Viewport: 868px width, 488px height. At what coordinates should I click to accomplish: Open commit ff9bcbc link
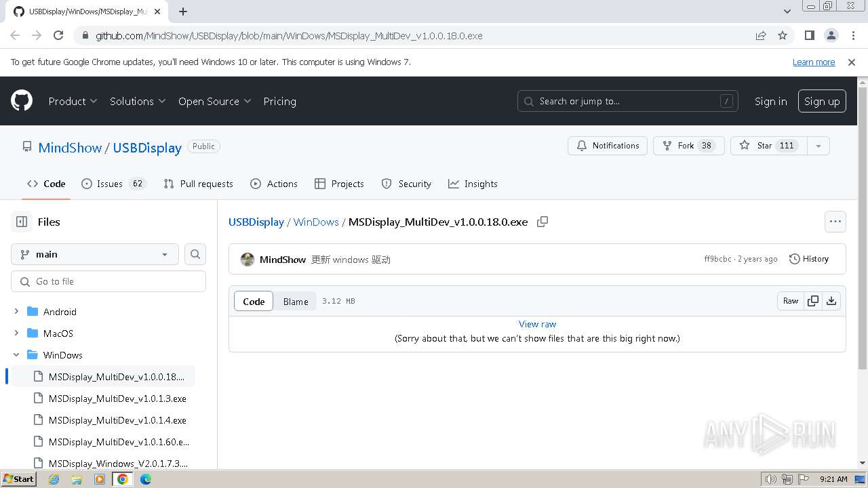tap(717, 259)
